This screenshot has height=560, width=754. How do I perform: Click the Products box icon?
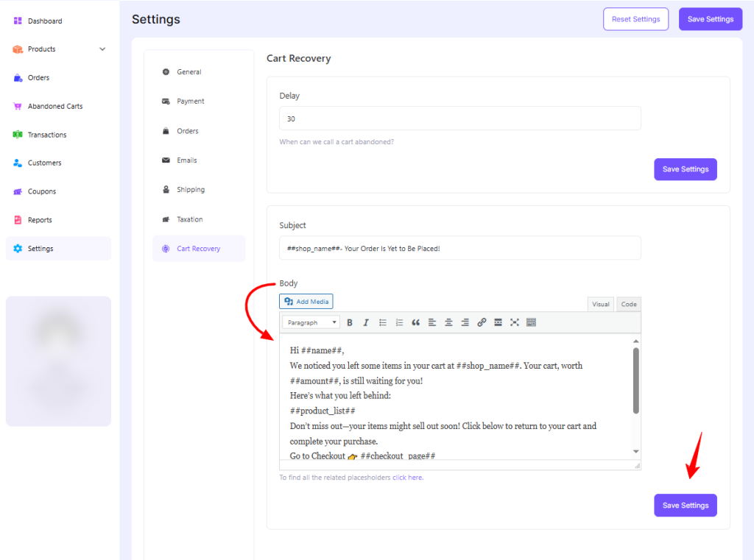[x=18, y=49]
